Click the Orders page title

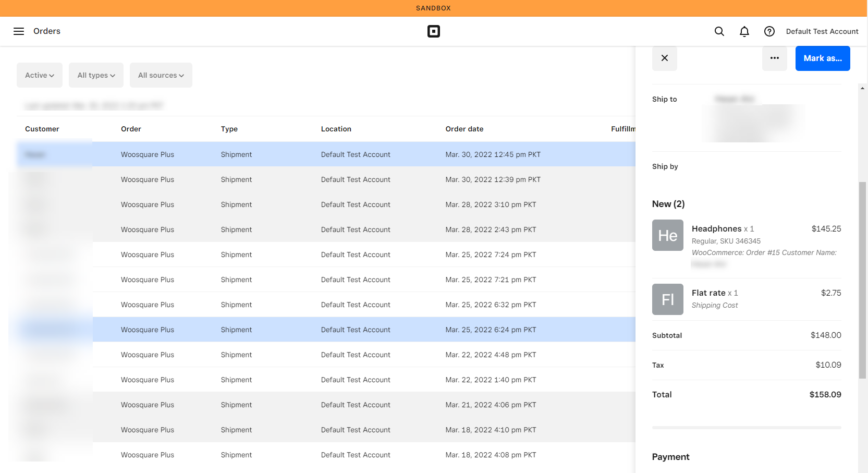pos(47,31)
